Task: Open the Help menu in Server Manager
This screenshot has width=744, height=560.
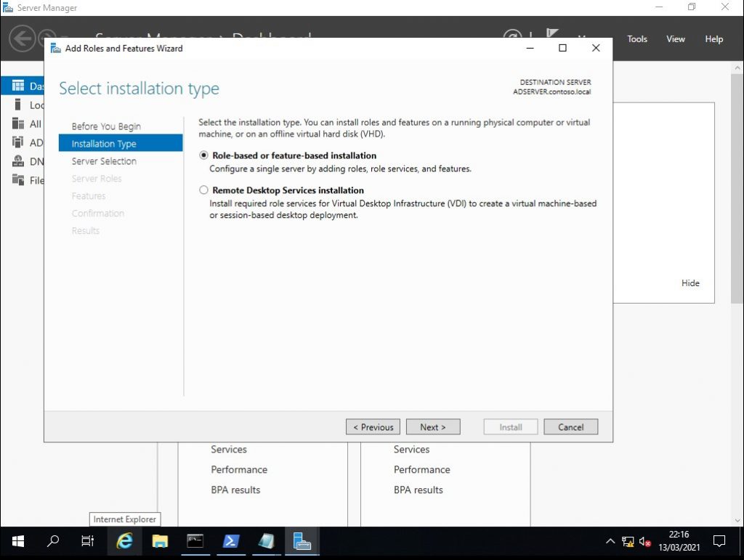Action: [714, 39]
